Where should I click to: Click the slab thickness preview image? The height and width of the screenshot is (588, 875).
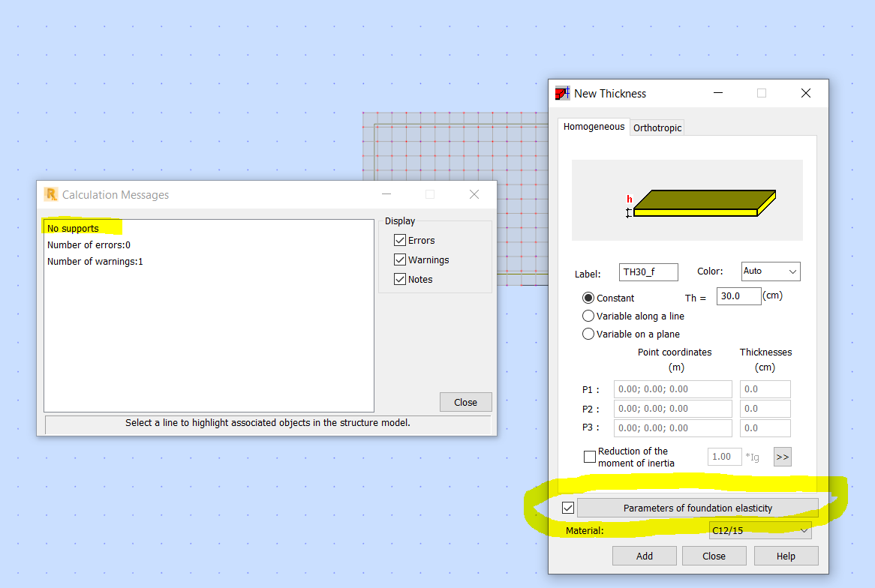point(687,199)
